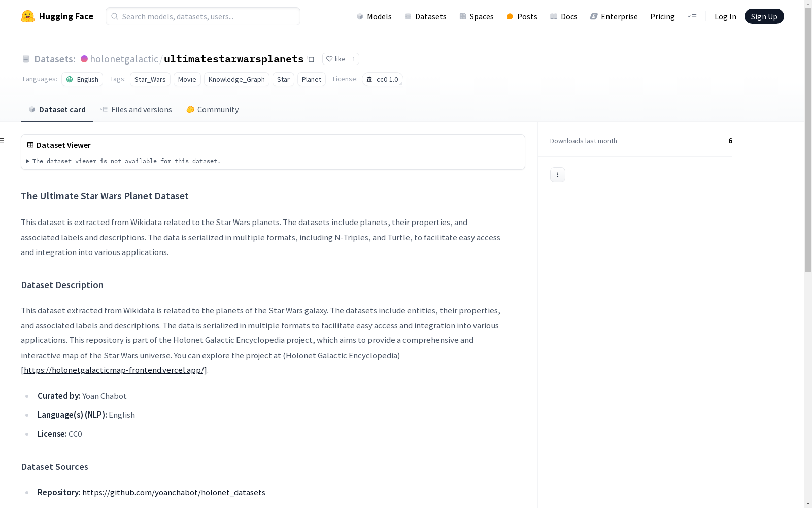Open Docs from the top navigation
This screenshot has width=812, height=508.
pos(564,16)
